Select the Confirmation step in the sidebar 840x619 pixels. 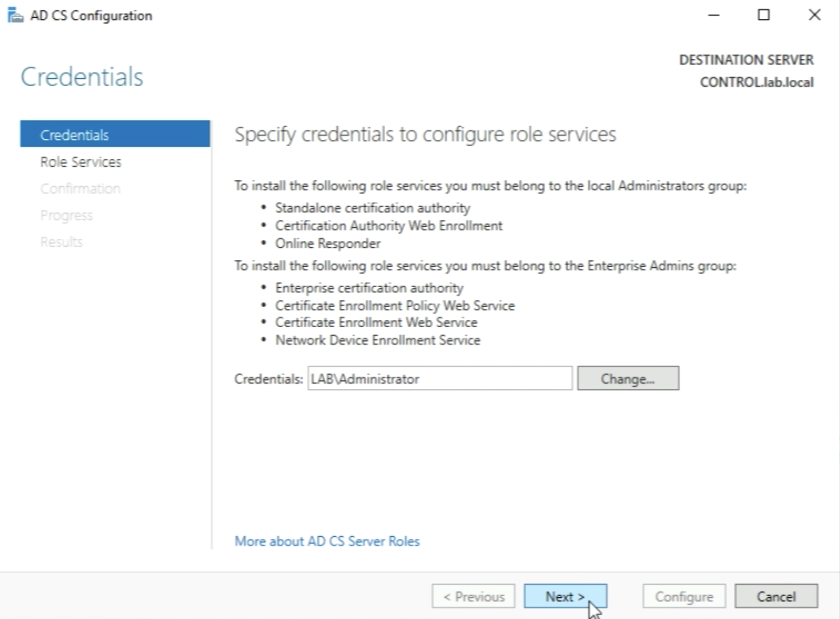click(80, 189)
